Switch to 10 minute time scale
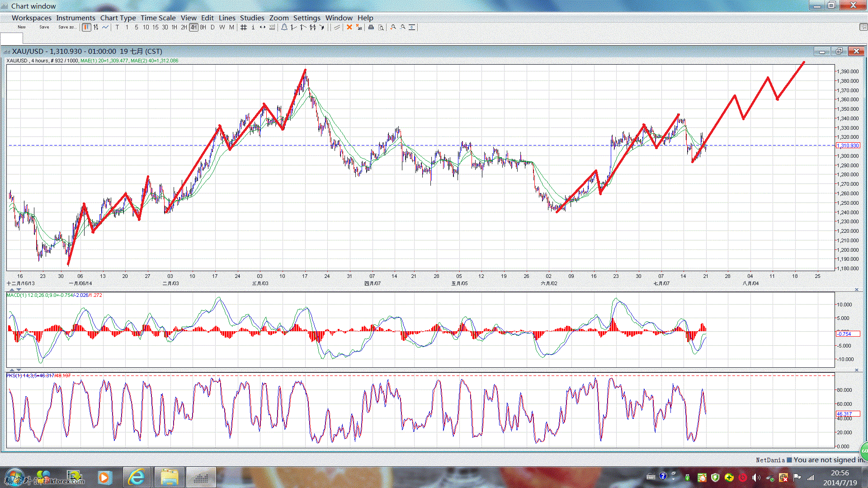The width and height of the screenshot is (868, 488). [146, 27]
